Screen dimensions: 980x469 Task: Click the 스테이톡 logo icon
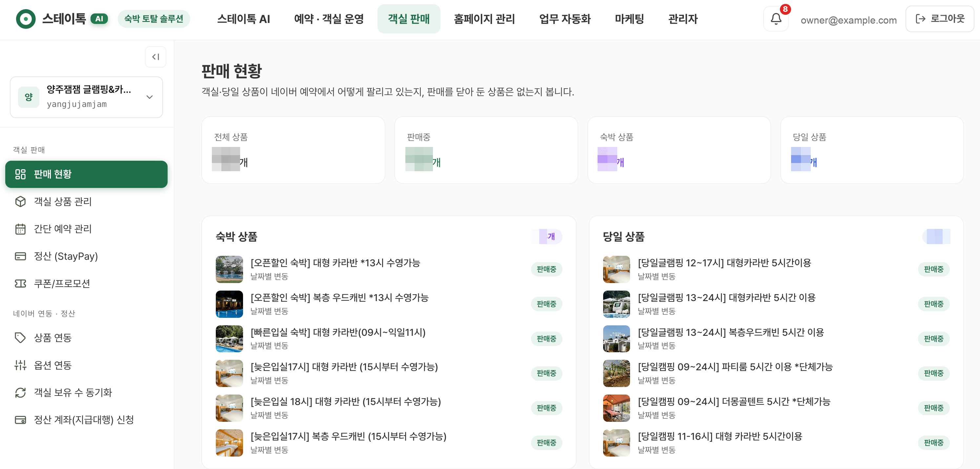point(26,19)
